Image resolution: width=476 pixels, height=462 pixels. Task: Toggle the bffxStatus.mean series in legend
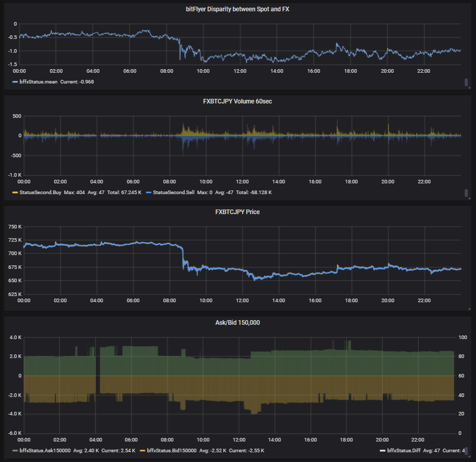click(38, 82)
